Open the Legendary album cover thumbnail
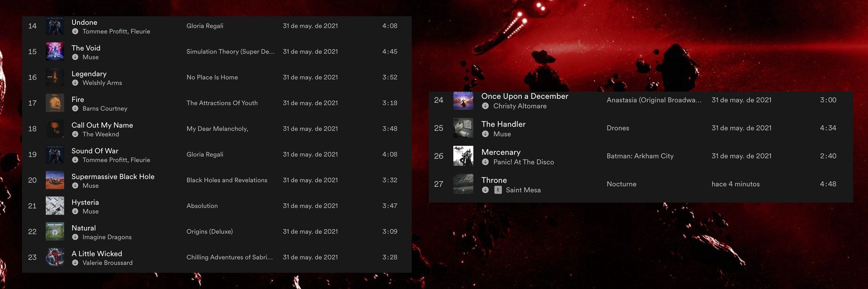 click(x=55, y=77)
